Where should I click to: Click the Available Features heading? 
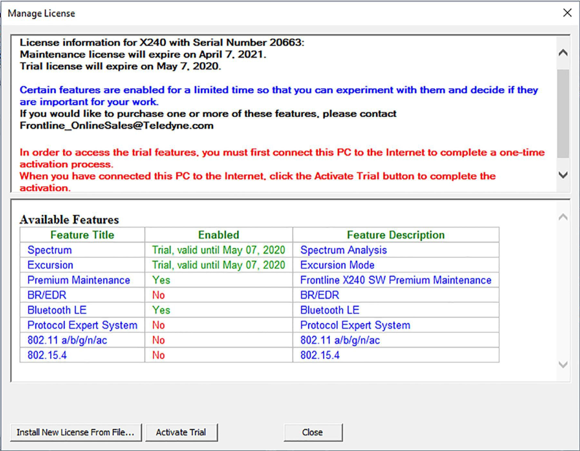pyautogui.click(x=69, y=220)
